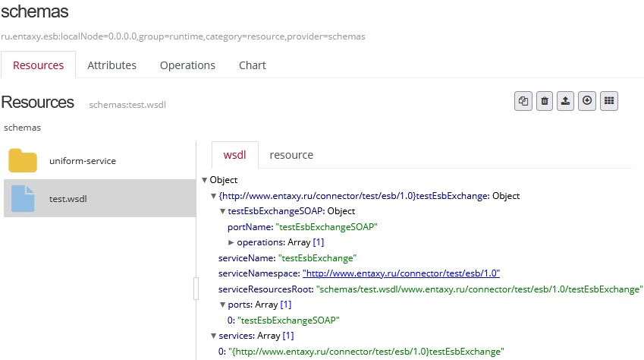The image size is (644, 360).
Task: Click the add resource plus icon
Action: coord(586,101)
